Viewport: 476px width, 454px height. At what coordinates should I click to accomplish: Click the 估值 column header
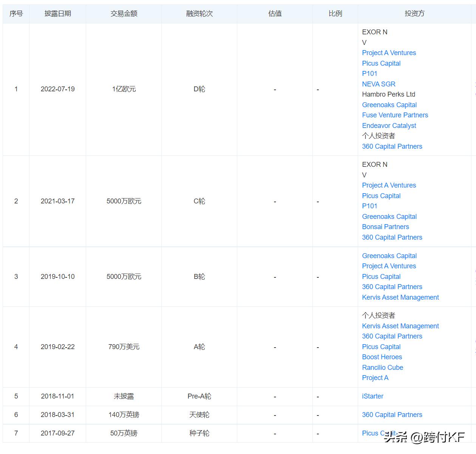[x=275, y=14]
